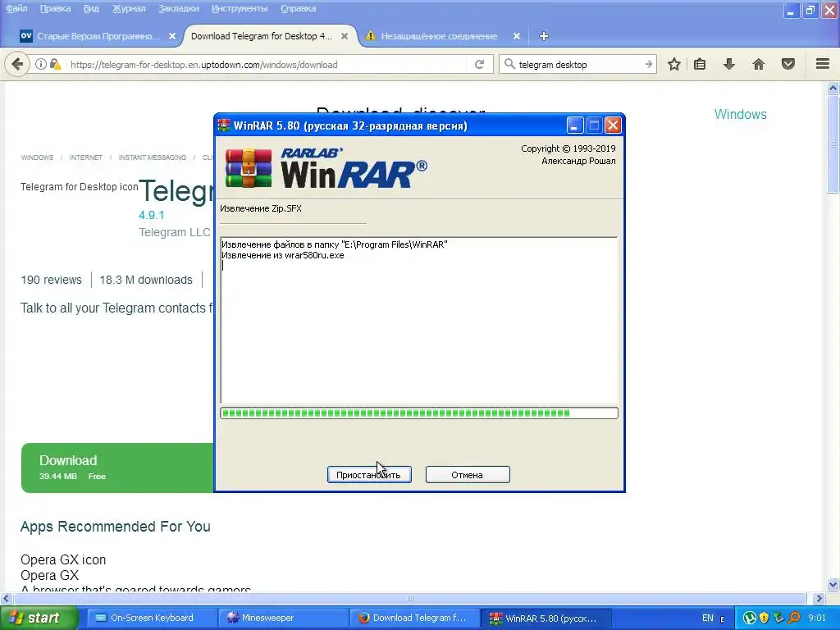
Task: Open the downloads arrow icon
Action: tap(729, 64)
